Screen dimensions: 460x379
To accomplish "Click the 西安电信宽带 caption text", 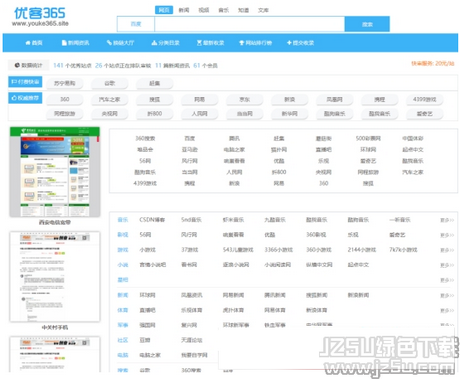I will pos(55,222).
